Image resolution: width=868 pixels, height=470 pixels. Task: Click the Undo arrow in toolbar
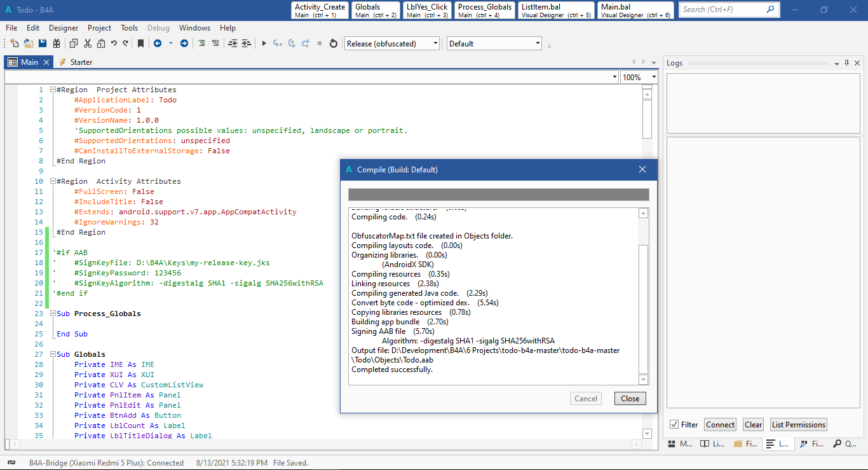[x=113, y=44]
